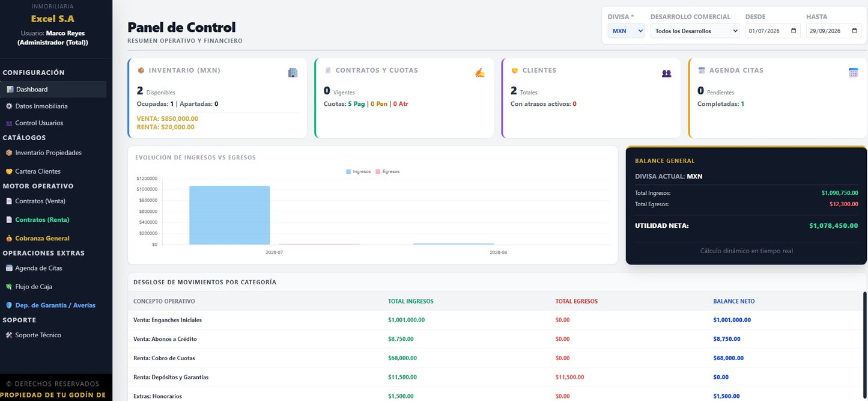This screenshot has width=868, height=401.
Task: Open the Flujo de Caja link
Action: click(34, 287)
